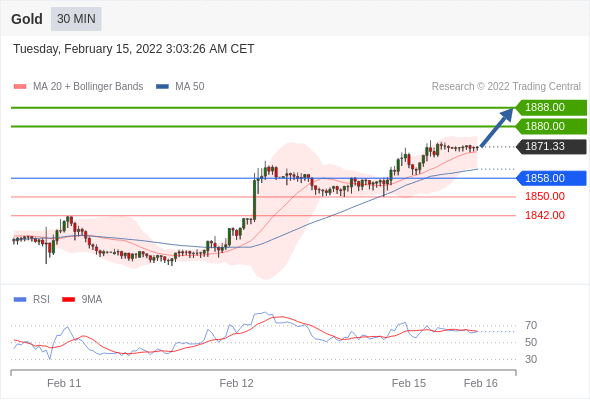Click the Feb 15 date axis label
Screen dimensions: 590x400
409,383
